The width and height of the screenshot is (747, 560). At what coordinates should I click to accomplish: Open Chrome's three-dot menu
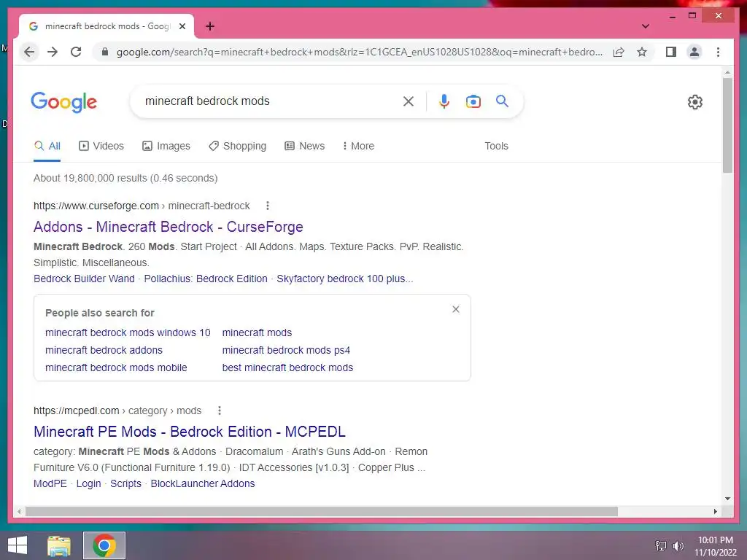coord(718,52)
